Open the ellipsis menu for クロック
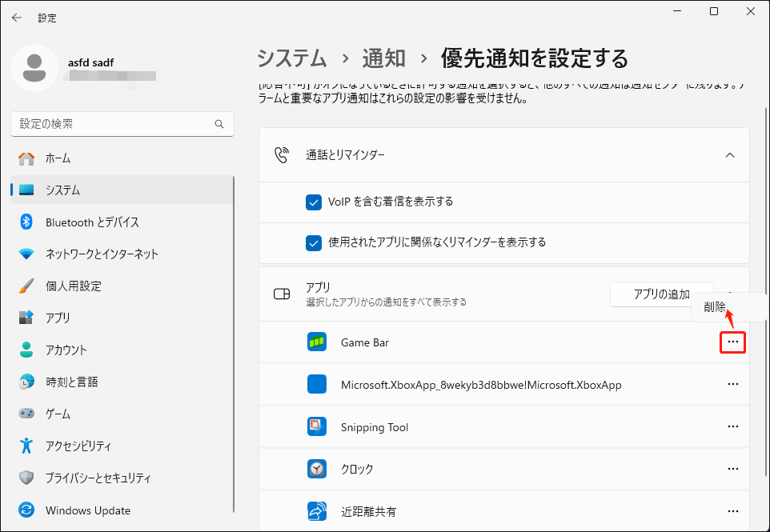Viewport: 770px width, 532px height. [733, 469]
